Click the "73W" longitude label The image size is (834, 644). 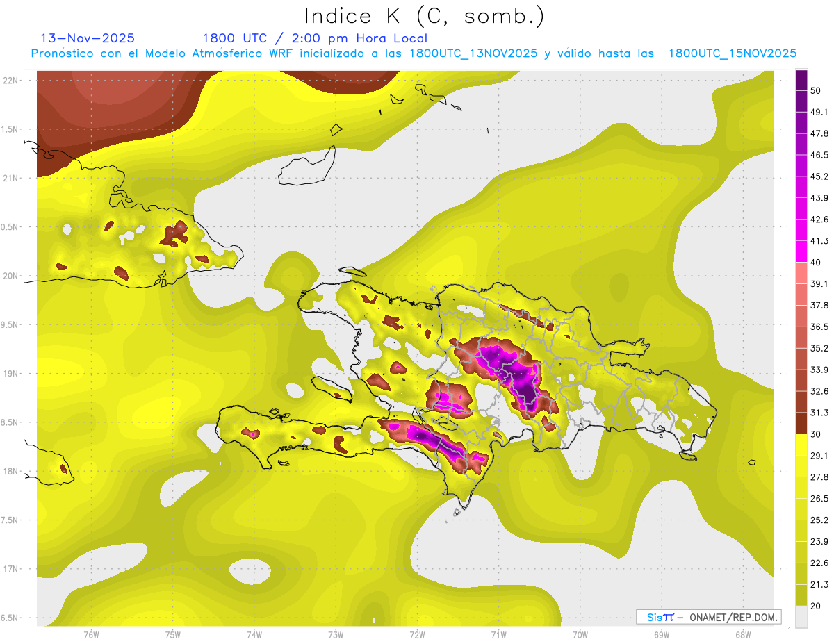(x=336, y=634)
